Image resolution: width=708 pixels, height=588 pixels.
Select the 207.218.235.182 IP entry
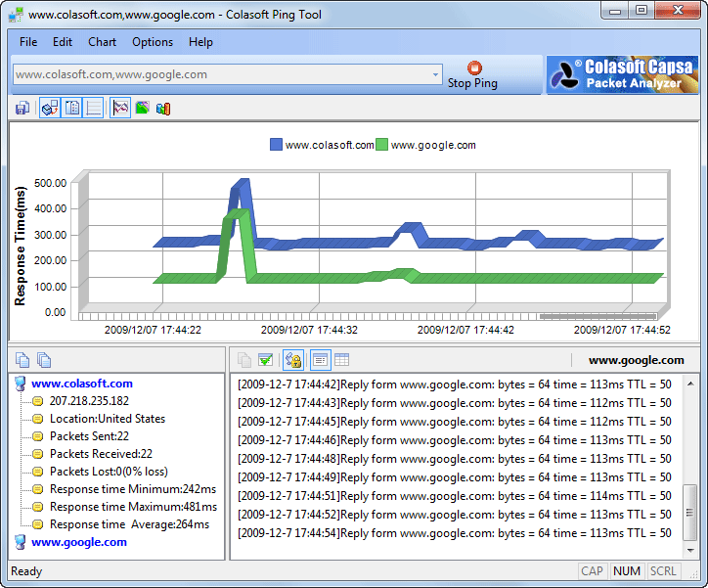coord(89,401)
